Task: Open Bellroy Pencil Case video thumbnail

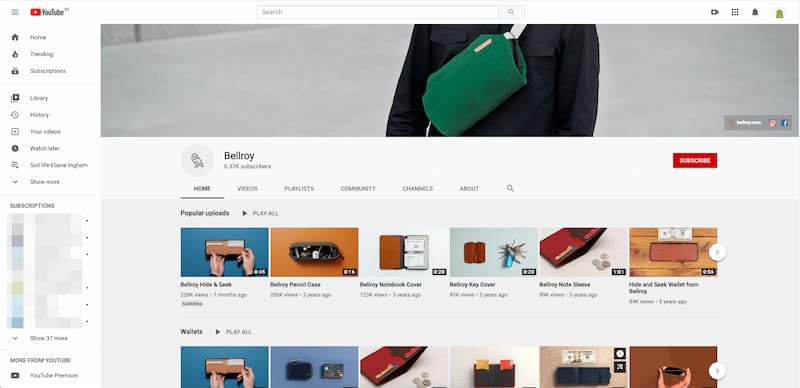Action: click(314, 252)
